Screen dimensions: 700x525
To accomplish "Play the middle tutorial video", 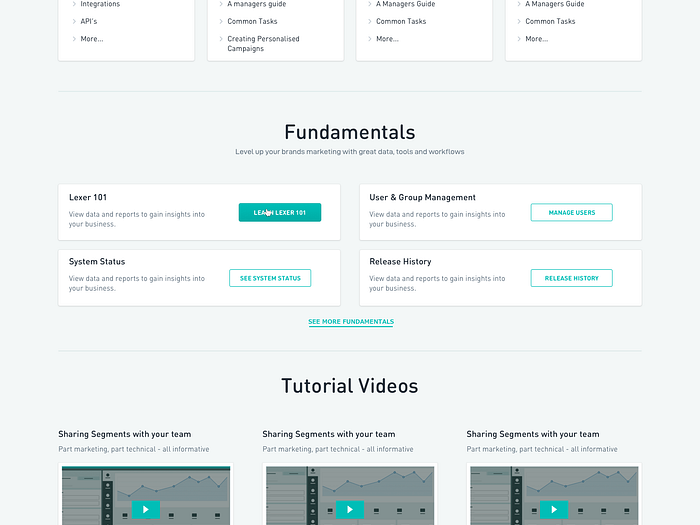I will 350,509.
